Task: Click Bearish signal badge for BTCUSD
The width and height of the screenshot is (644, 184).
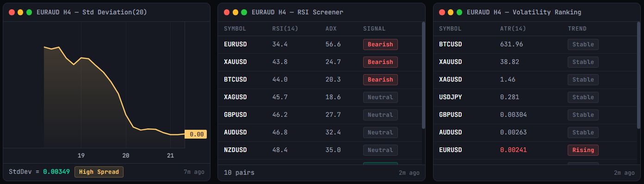Action: [x=380, y=80]
